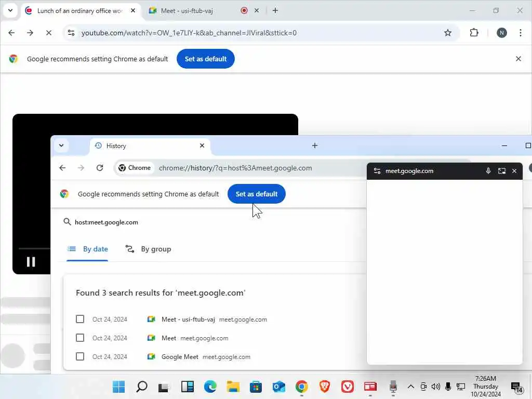The image size is (532, 399).
Task: Click the chrome://history address bar
Action: [x=235, y=168]
